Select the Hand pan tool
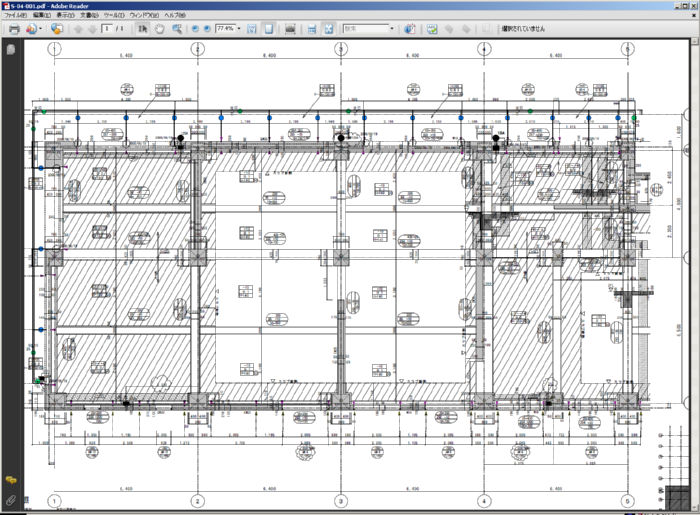Screen dimensions: 700x515 (x=159, y=29)
